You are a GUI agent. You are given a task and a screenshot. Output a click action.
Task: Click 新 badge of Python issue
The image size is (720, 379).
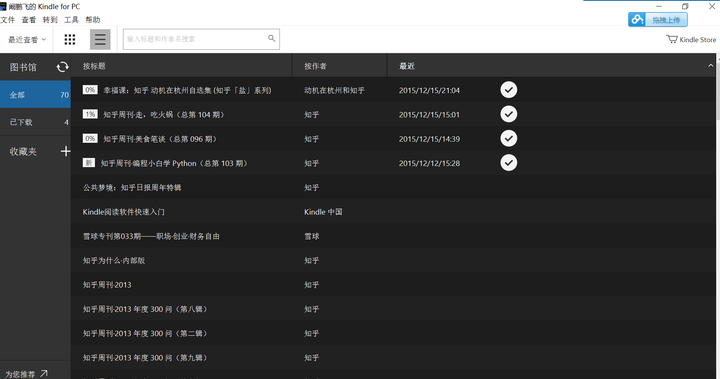click(x=89, y=163)
